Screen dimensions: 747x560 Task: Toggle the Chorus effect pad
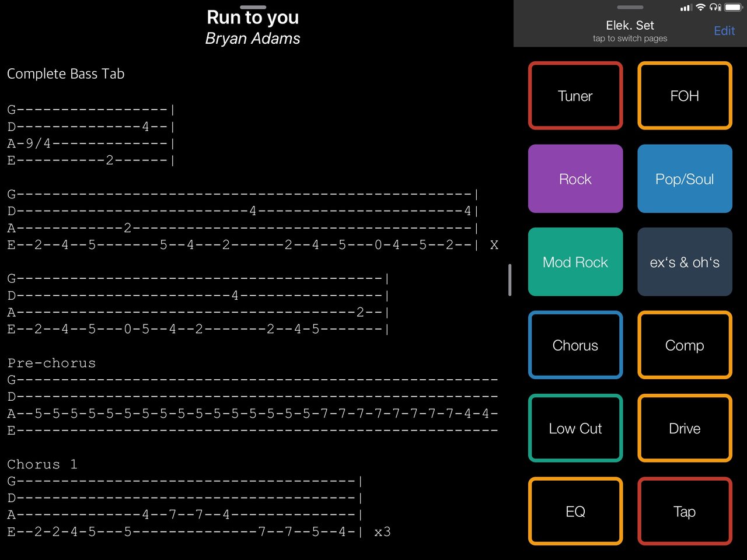point(575,345)
